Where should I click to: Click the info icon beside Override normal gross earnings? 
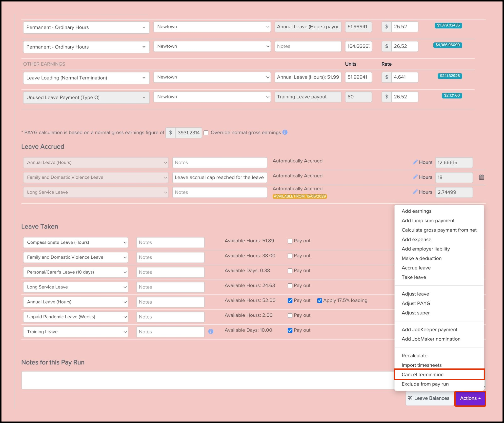(x=285, y=132)
